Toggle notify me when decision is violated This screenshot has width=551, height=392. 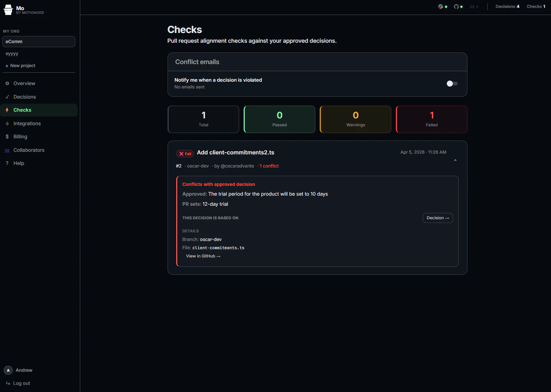click(452, 84)
